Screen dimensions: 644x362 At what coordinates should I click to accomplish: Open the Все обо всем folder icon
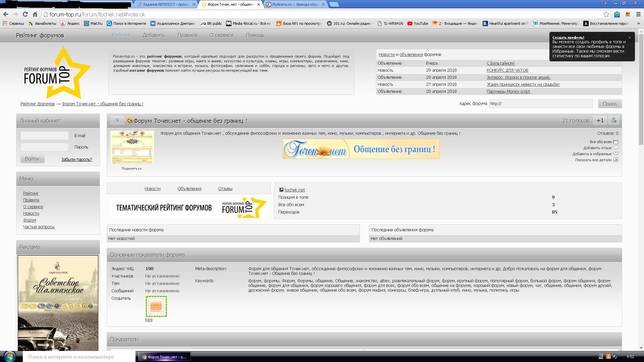[x=615, y=142]
